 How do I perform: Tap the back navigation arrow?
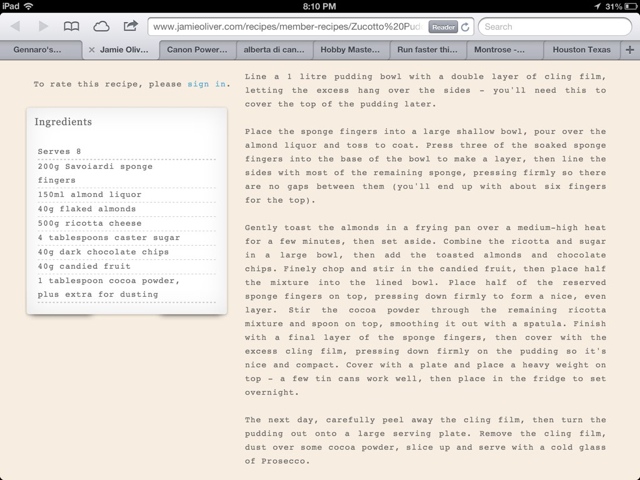(15, 27)
